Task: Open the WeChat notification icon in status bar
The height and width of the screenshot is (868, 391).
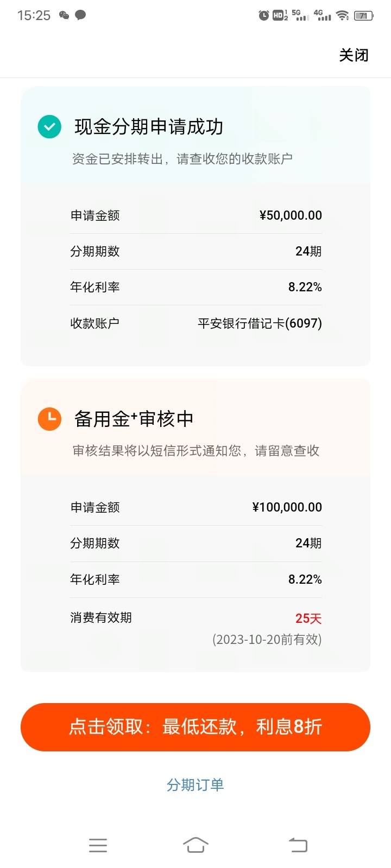Action: click(x=64, y=15)
